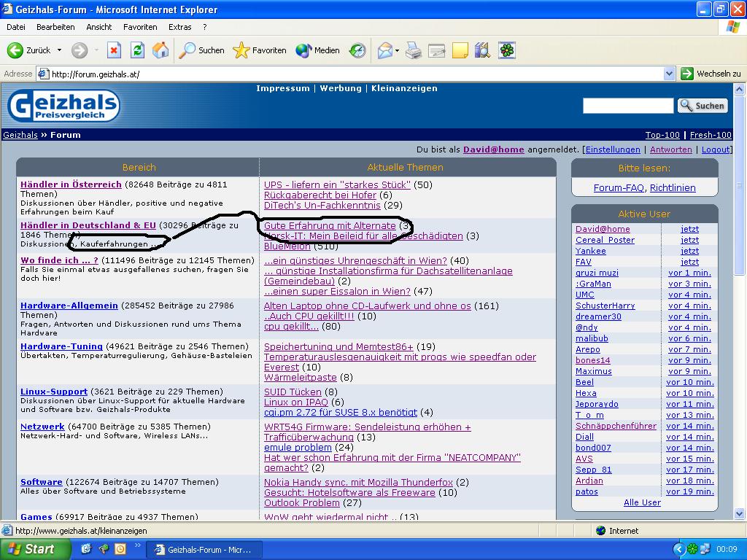The width and height of the screenshot is (747, 560).
Task: Click the forum search text box
Action: 628,106
